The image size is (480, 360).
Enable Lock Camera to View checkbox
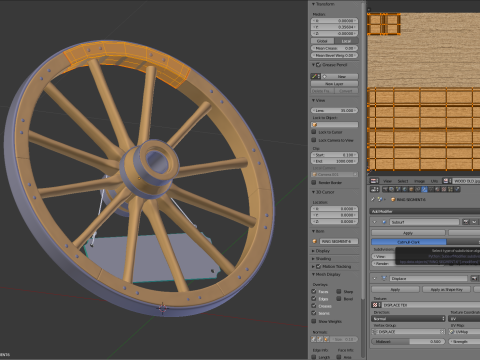pyautogui.click(x=314, y=140)
